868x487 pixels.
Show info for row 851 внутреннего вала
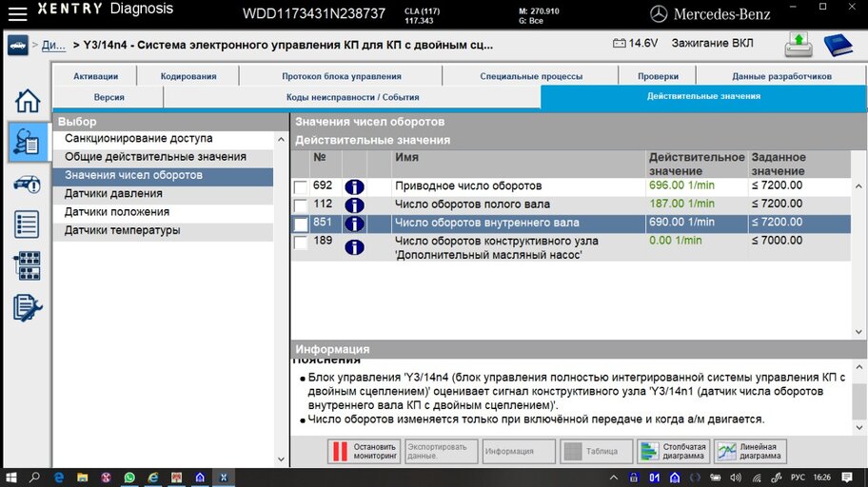pos(354,224)
